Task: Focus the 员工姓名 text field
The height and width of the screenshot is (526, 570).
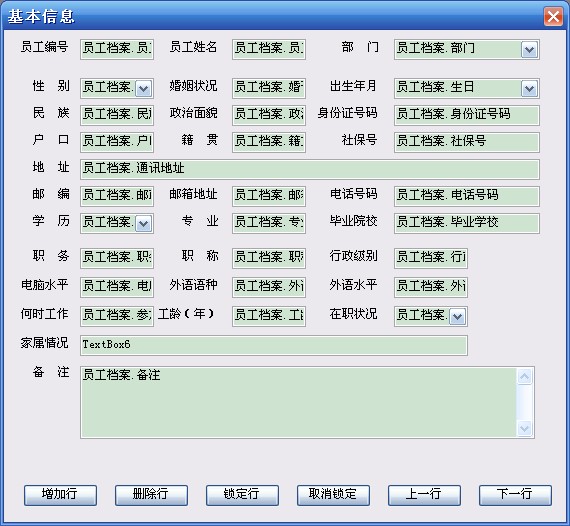Action: point(269,49)
